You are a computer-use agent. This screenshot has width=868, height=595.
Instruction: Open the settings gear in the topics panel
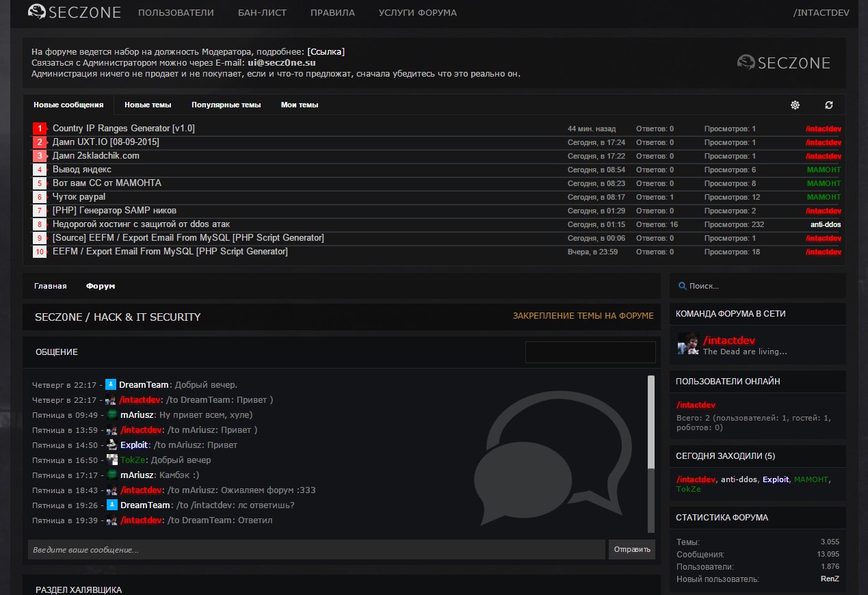[795, 105]
